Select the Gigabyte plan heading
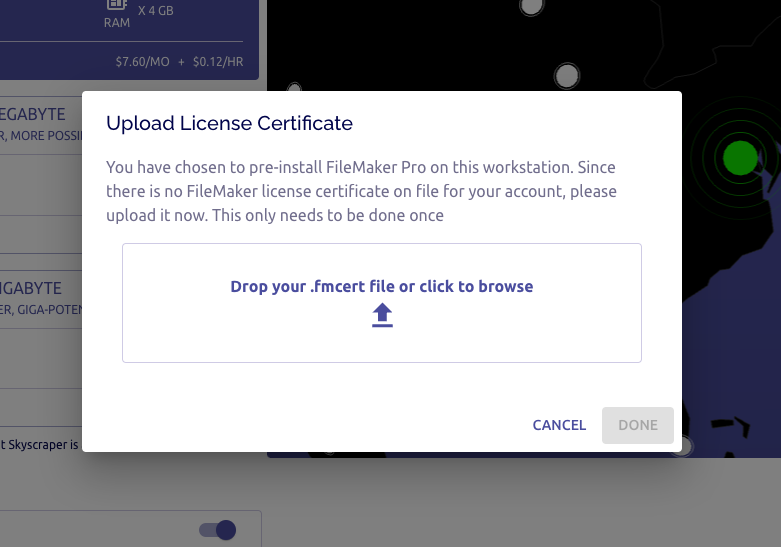Viewport: 781px width, 547px height. pos(31,288)
